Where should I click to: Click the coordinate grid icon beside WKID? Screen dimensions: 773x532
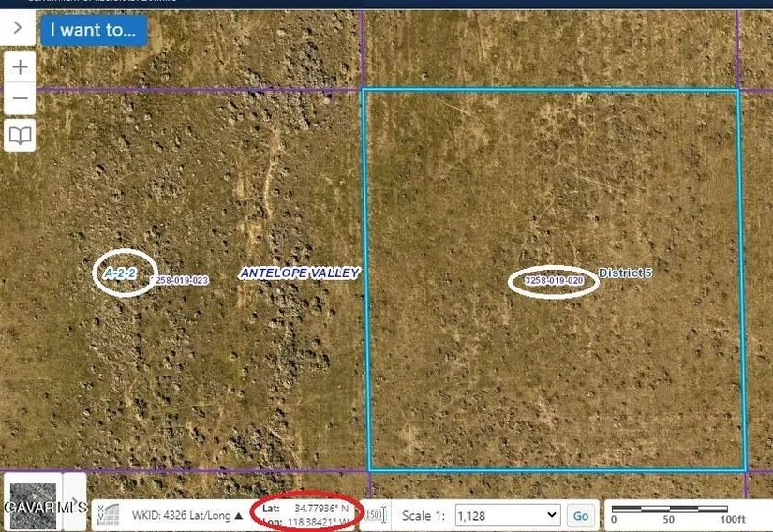pos(110,514)
